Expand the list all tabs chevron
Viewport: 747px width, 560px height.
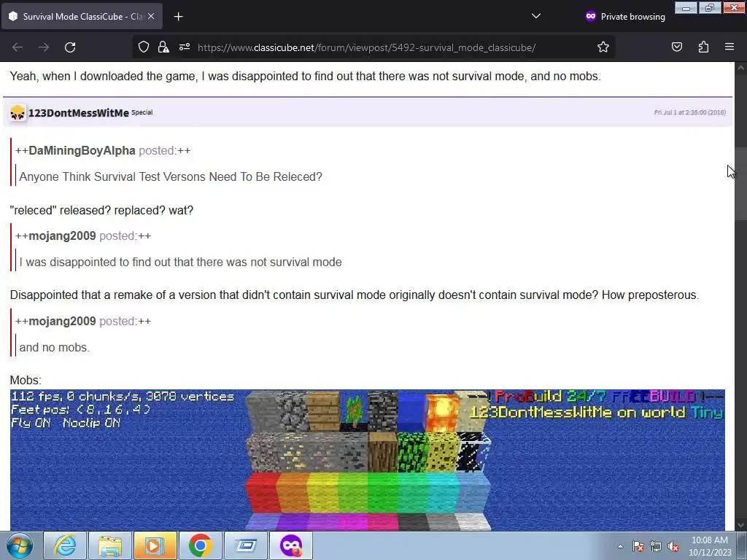[x=536, y=16]
